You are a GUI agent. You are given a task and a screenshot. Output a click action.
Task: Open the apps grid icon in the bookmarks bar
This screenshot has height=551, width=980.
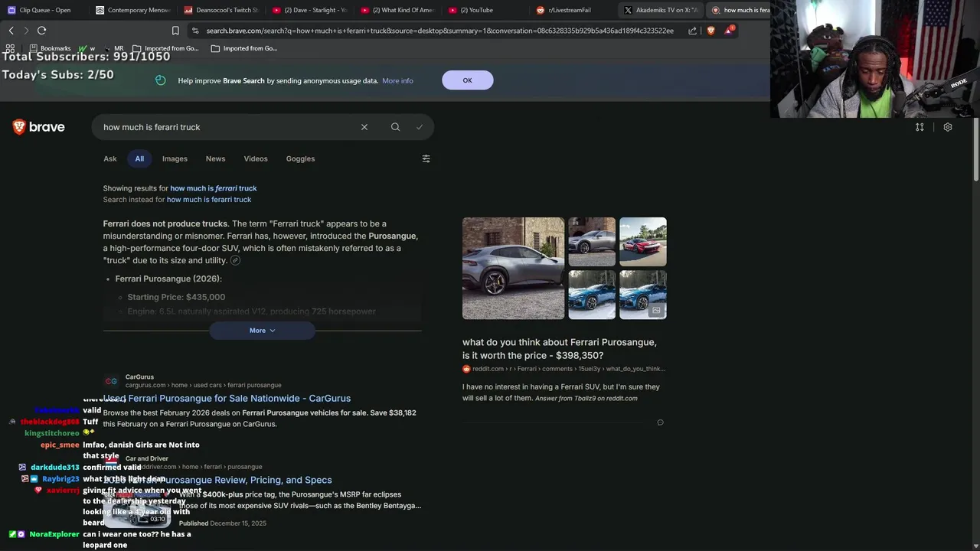click(x=10, y=48)
